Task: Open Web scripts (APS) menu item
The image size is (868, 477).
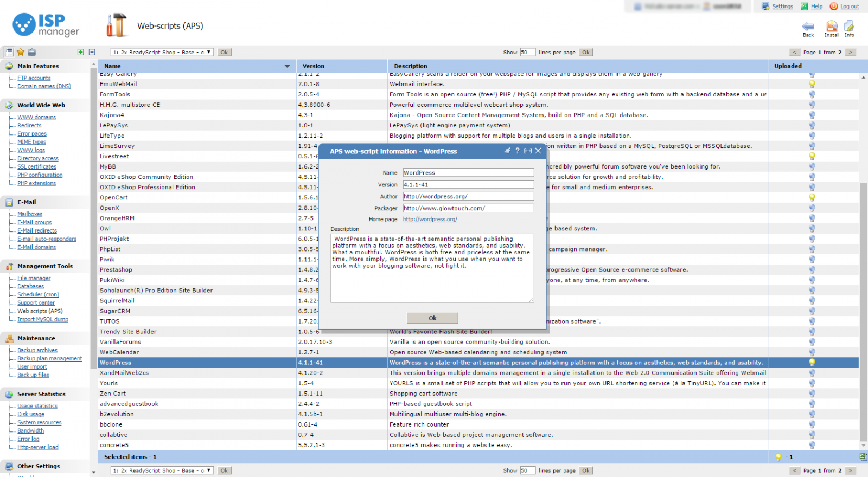Action: coord(40,311)
